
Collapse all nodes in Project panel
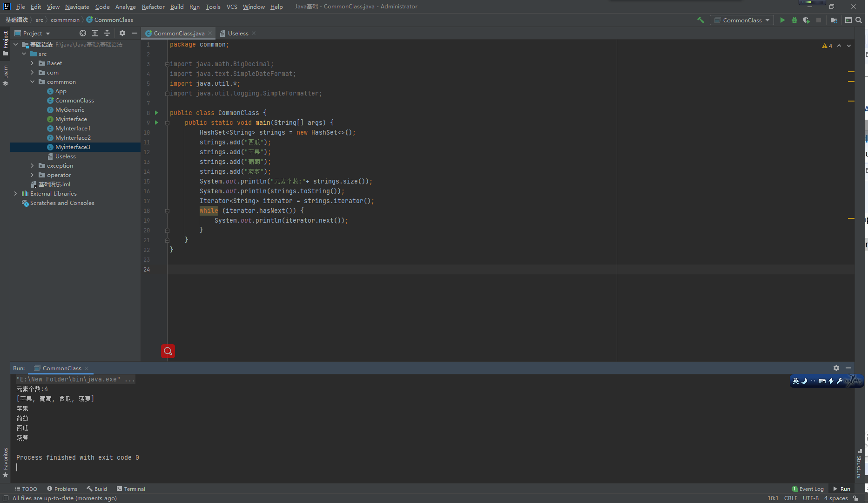point(107,33)
